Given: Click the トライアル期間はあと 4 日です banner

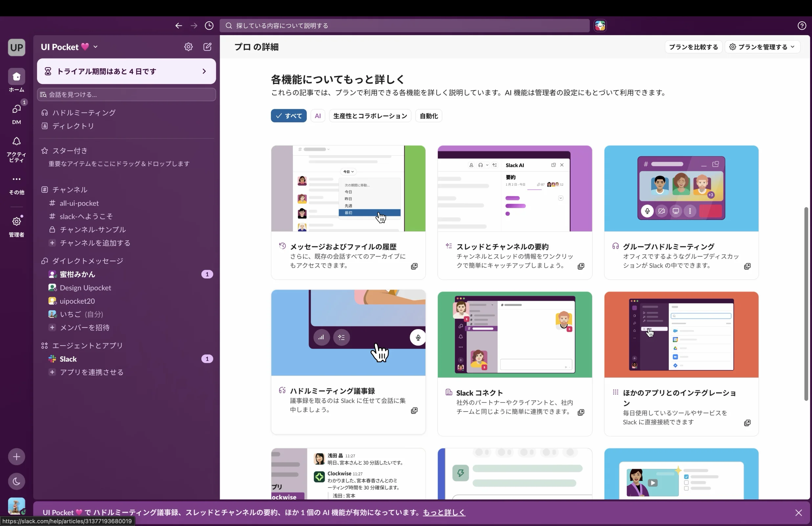Looking at the screenshot, I should (126, 71).
